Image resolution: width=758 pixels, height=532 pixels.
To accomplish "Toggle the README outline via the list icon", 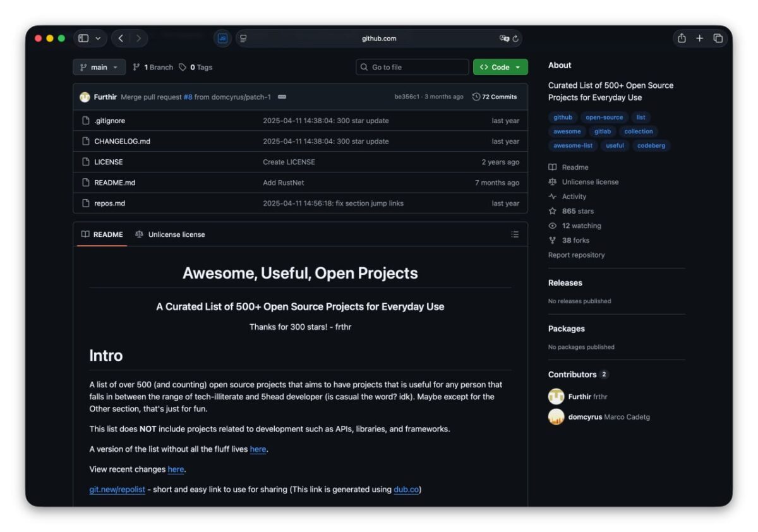I will tap(515, 234).
